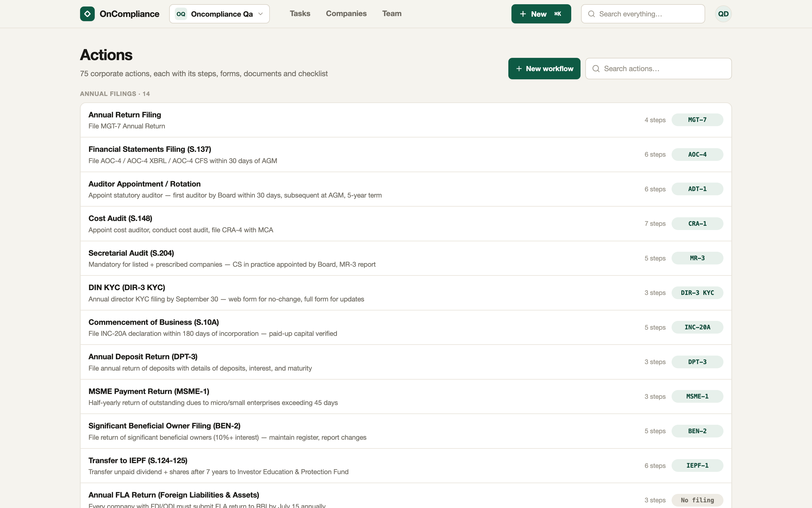Open Cost Audit (S.148) action
The height and width of the screenshot is (508, 812).
(x=406, y=224)
